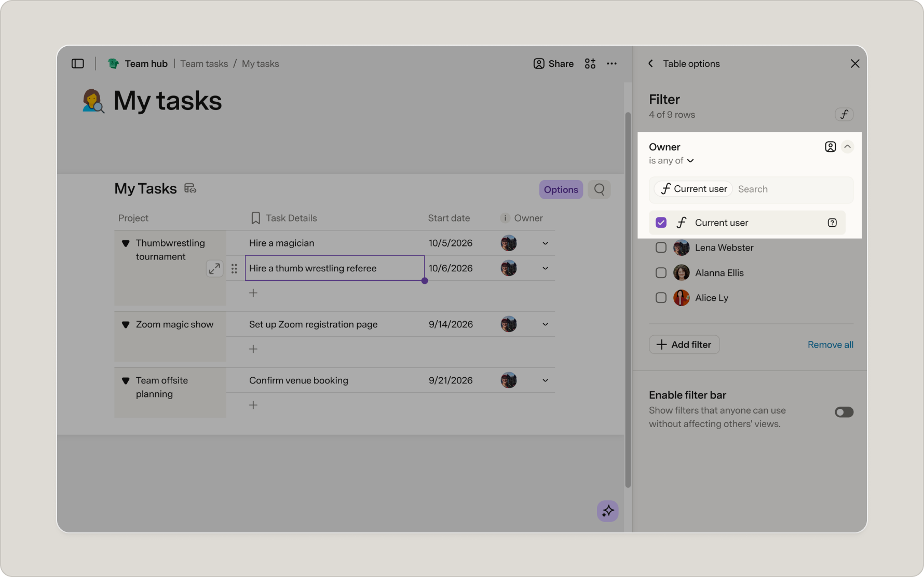Open the 'is any of' condition dropdown
Viewport: 924px width, 577px height.
tap(671, 161)
